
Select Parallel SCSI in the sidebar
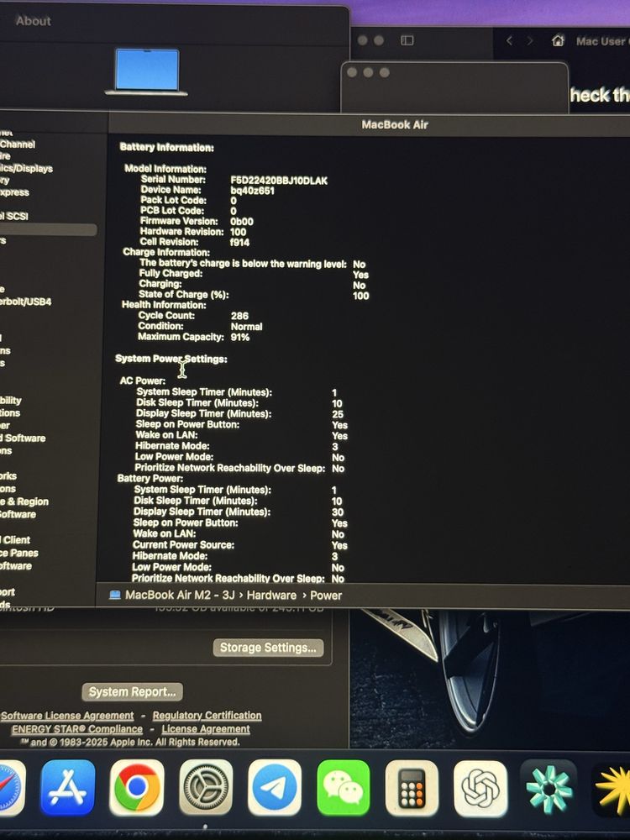click(x=14, y=216)
